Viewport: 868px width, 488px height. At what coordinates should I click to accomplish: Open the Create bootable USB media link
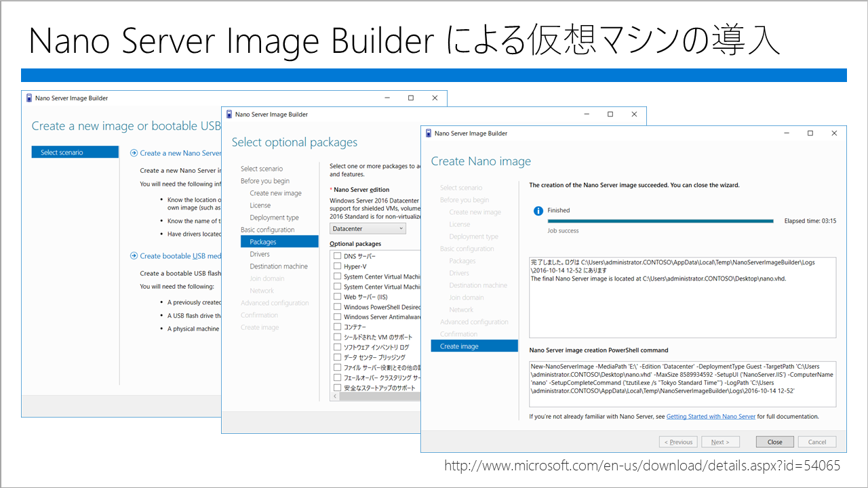click(x=180, y=256)
